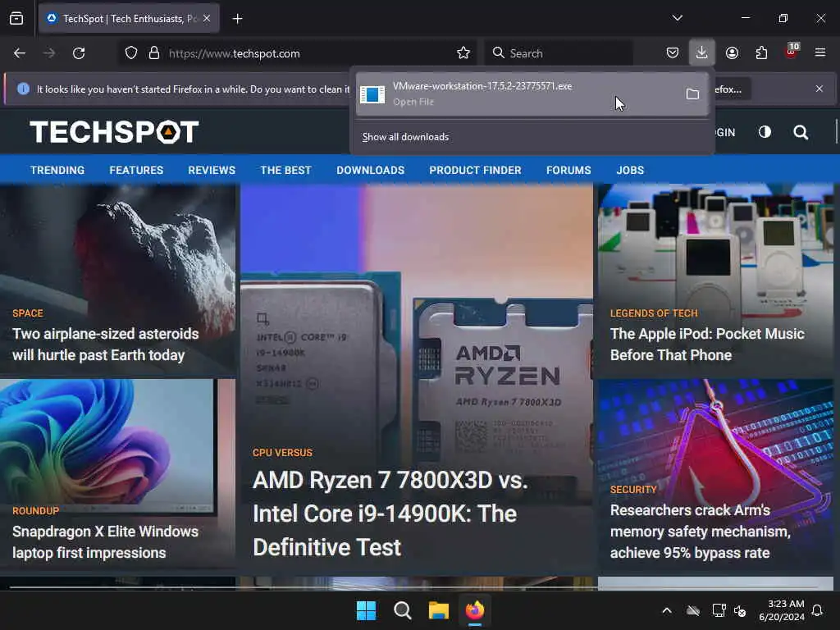Open clock showing 3:23 AM 6/20/2024
Image resolution: width=840 pixels, height=630 pixels.
coord(782,610)
